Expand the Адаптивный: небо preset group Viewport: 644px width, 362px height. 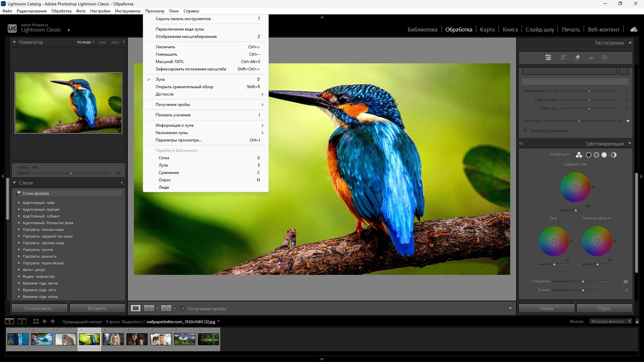[19, 203]
